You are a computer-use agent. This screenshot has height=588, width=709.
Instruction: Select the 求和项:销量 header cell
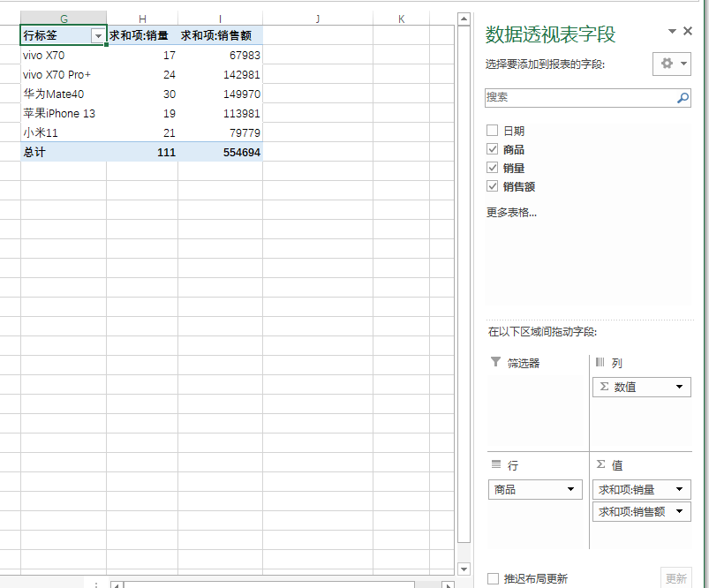(142, 35)
